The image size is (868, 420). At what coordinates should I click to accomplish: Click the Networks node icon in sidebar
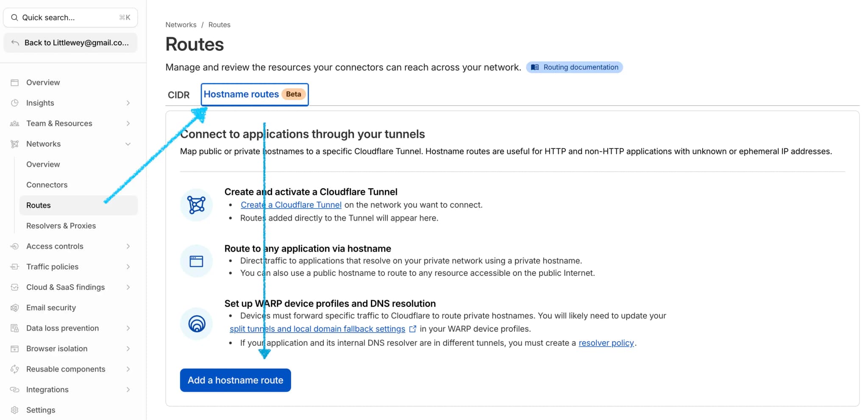(15, 144)
